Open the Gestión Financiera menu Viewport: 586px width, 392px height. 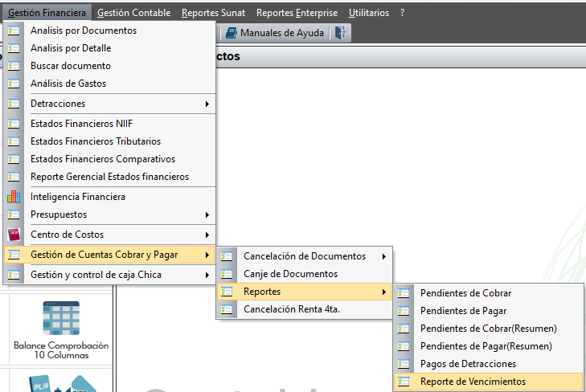coord(47,13)
